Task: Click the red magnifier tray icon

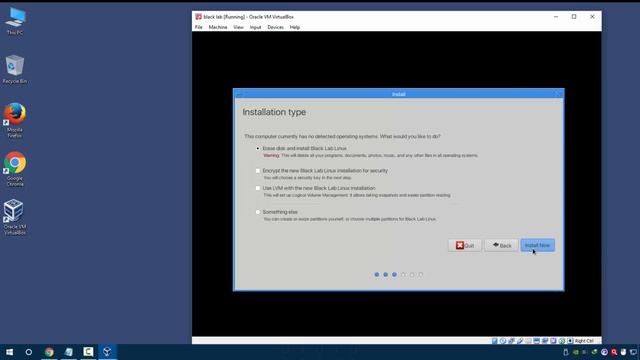Action: (x=614, y=352)
